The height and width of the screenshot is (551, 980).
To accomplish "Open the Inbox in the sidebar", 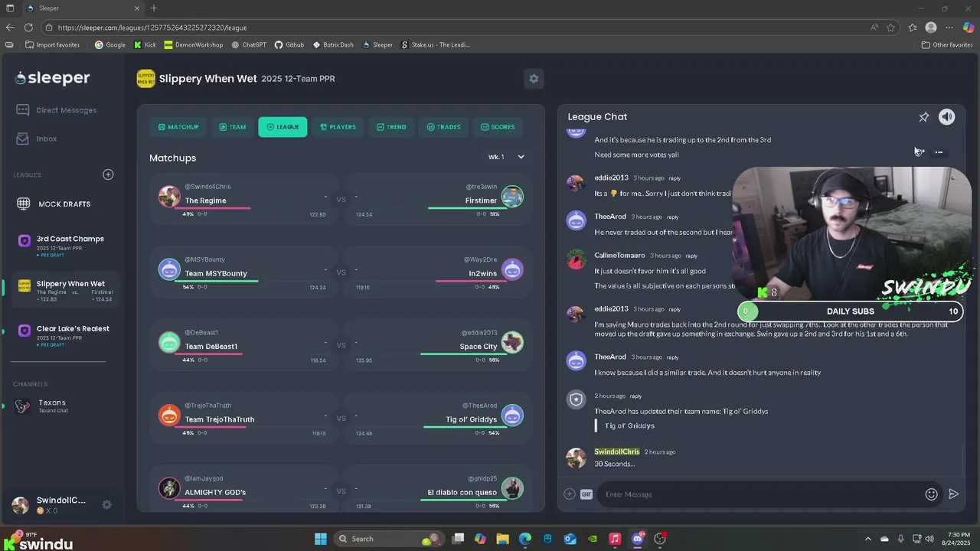I will 37,139.
